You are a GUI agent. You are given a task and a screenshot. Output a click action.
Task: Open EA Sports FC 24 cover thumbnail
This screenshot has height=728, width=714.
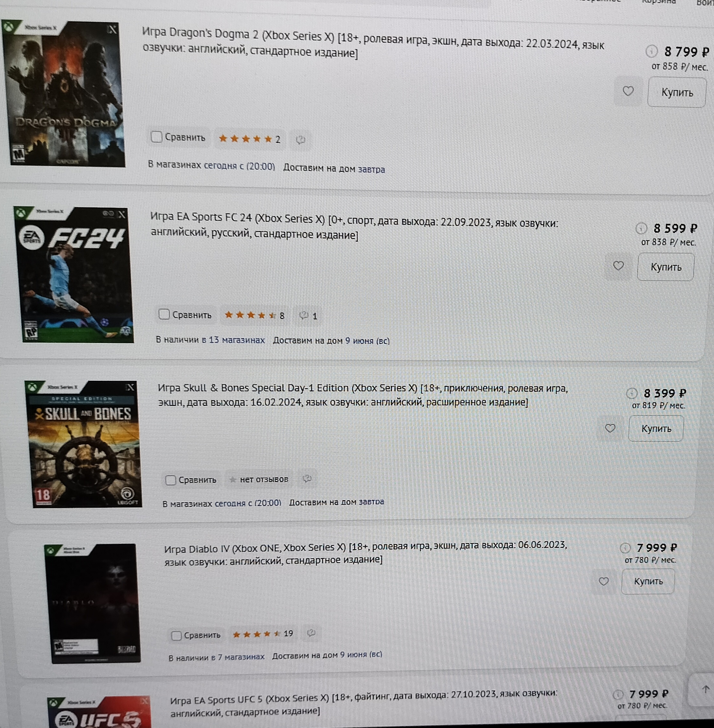[x=74, y=274]
